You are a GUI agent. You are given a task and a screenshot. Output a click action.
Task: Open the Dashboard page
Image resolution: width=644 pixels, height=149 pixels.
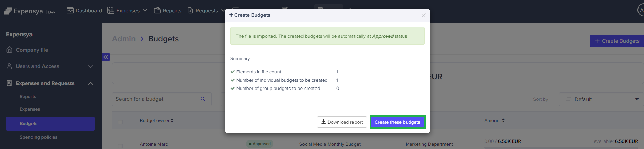(84, 11)
